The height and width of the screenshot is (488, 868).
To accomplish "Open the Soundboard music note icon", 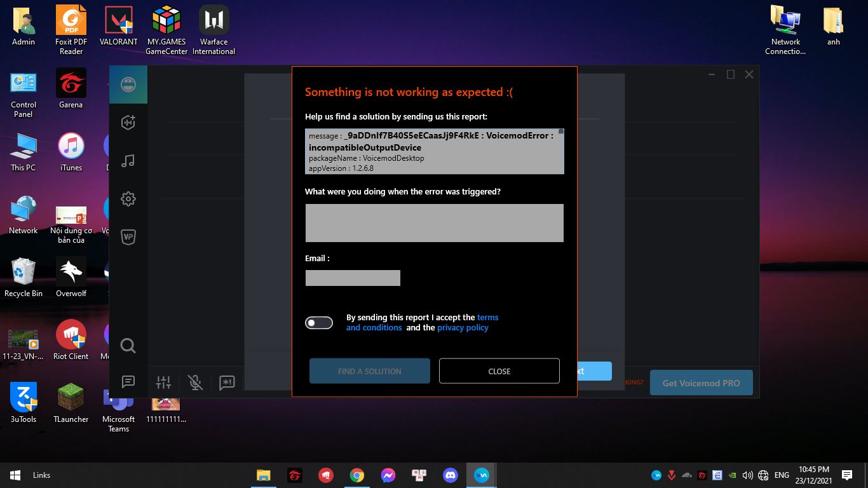I will click(128, 161).
